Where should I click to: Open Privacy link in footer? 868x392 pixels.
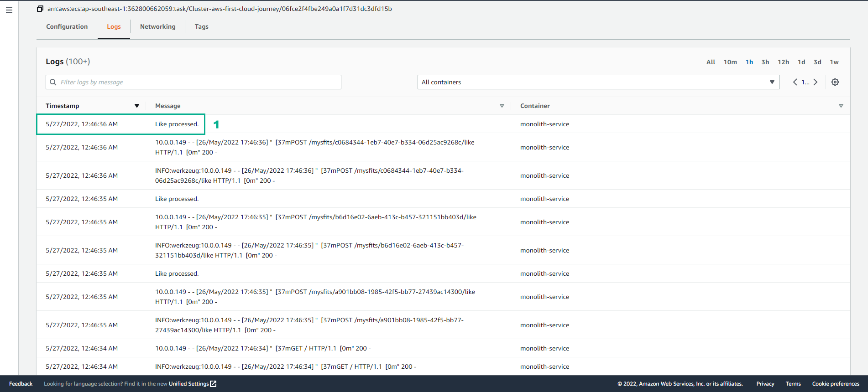[765, 384]
